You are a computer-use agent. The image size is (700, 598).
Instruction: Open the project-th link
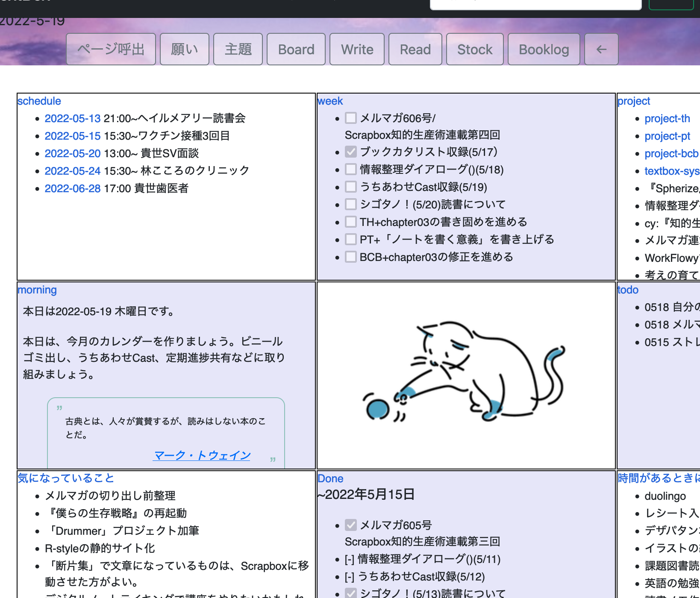pyautogui.click(x=667, y=118)
